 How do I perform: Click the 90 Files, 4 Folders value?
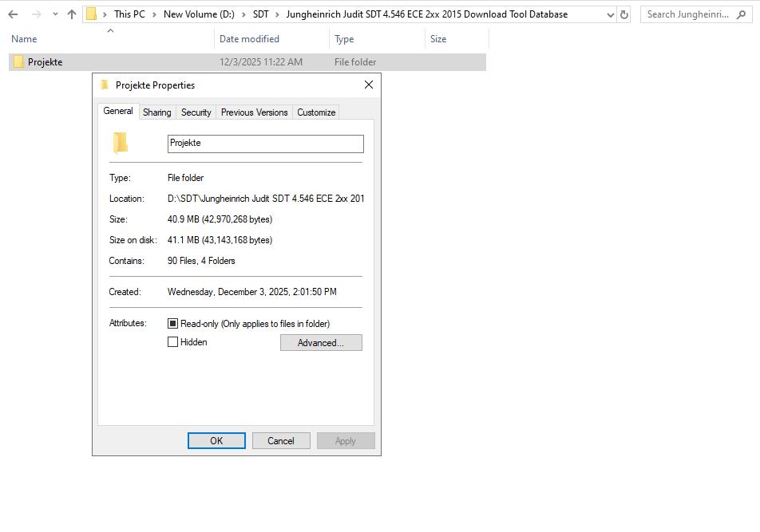pyautogui.click(x=201, y=261)
